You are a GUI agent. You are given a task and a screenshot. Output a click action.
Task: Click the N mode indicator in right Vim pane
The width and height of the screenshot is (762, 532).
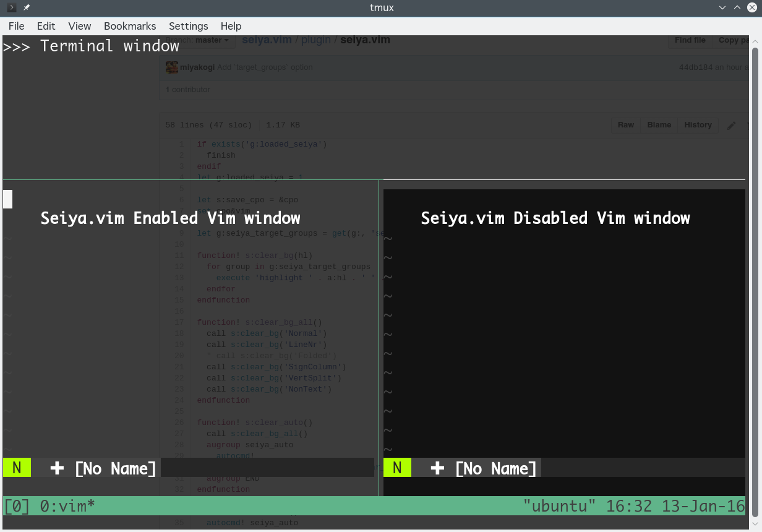[397, 468]
